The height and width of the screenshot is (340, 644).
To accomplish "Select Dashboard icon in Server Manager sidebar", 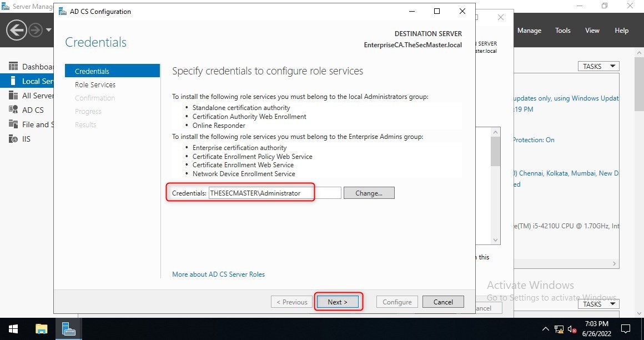I will [x=13, y=66].
